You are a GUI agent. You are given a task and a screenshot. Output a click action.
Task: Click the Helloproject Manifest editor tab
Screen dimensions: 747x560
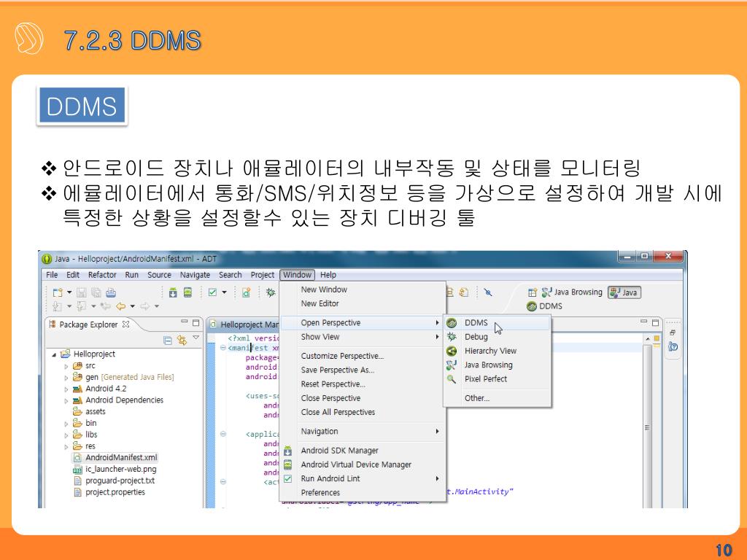[x=244, y=324]
